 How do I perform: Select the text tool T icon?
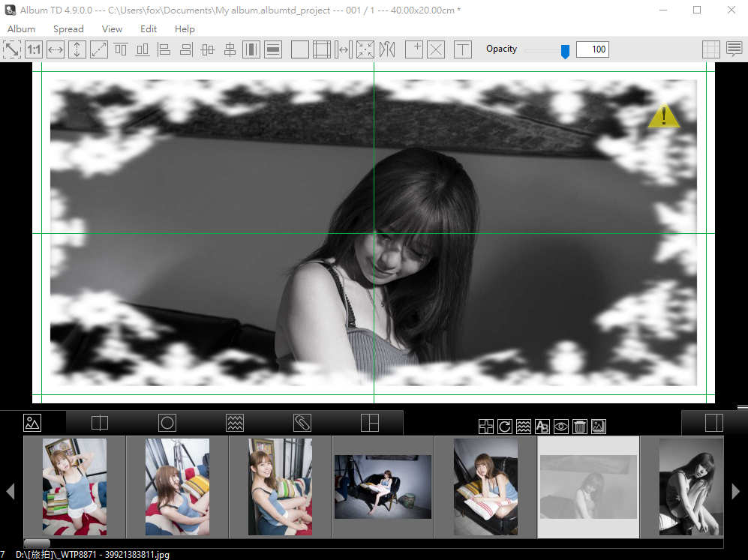point(463,50)
